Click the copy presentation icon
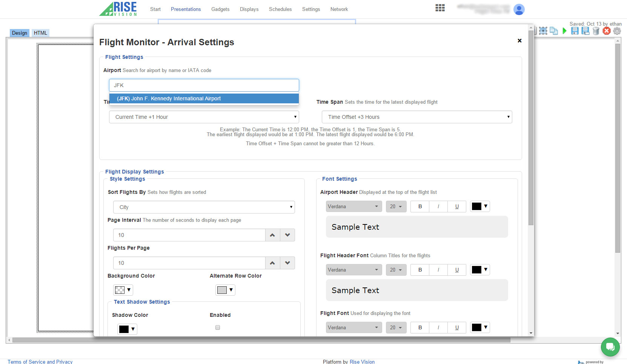627x364 pixels. (553, 31)
